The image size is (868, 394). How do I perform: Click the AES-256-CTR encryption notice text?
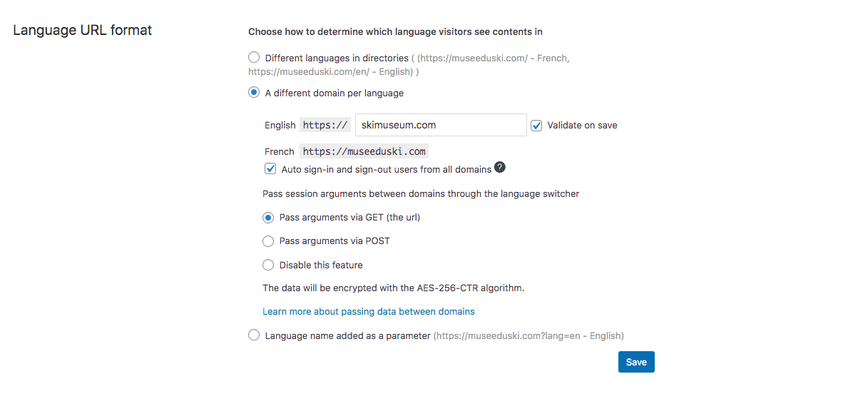tap(394, 288)
